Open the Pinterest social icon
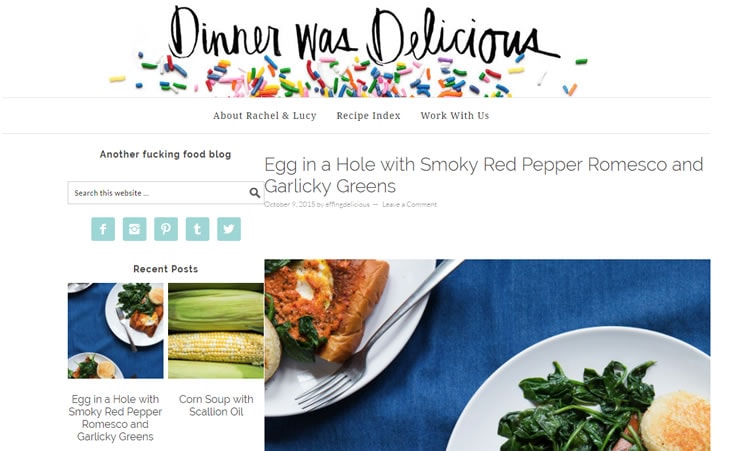This screenshot has height=451, width=750. [x=166, y=229]
